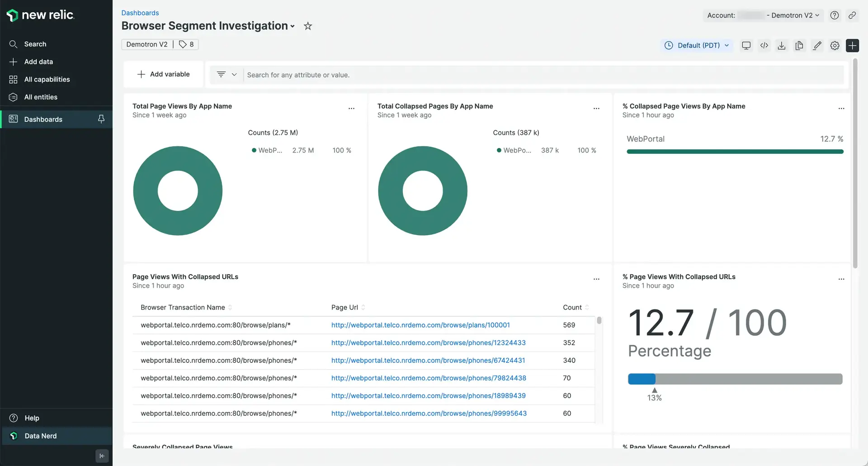The width and height of the screenshot is (868, 466).
Task: Open the dashboard code view
Action: point(764,45)
